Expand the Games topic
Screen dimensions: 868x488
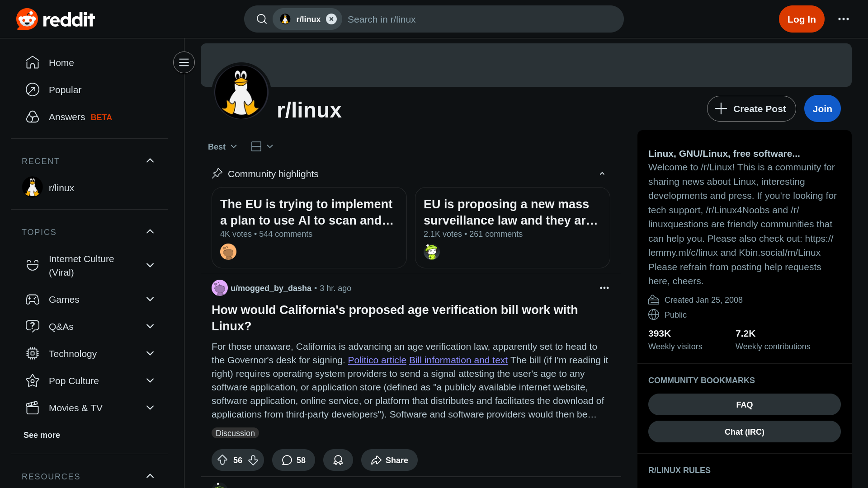tap(150, 299)
